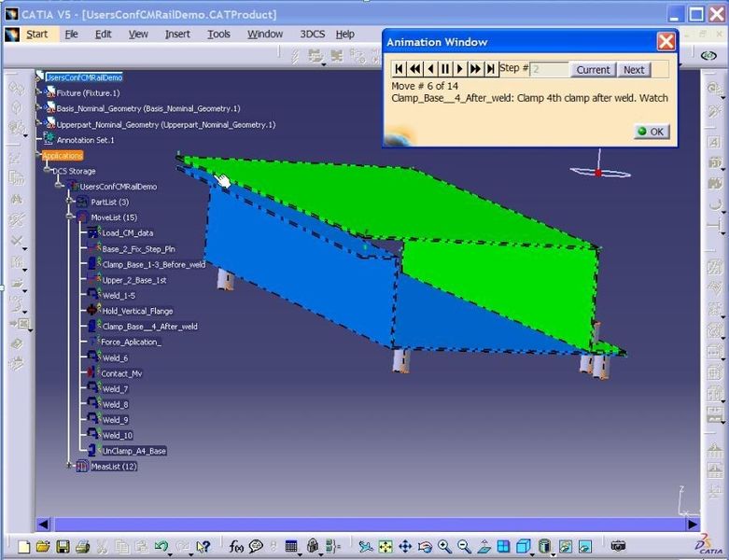Select Clamp_Base__4_After_weld in the tree
This screenshot has height=560, width=729.
point(149,327)
